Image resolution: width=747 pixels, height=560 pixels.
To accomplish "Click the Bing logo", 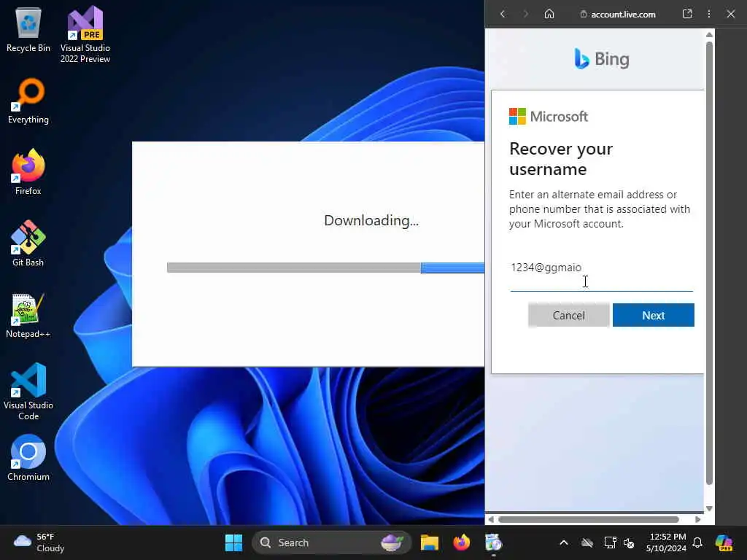I will 602,59.
